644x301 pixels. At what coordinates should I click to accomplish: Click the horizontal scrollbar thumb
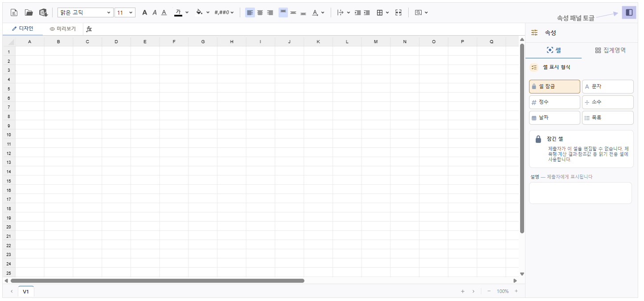(157, 281)
